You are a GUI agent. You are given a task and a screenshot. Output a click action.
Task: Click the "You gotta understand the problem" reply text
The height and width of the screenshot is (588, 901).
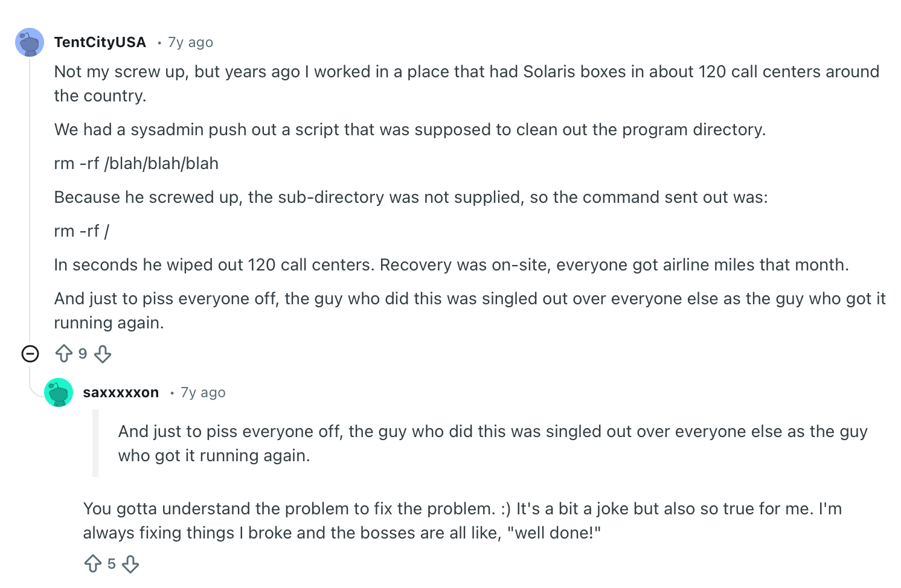462,520
